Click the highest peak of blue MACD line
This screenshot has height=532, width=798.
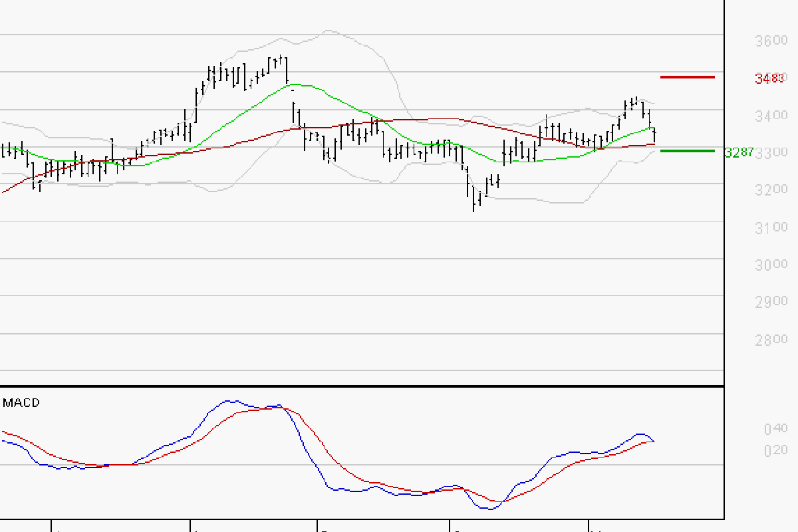230,401
